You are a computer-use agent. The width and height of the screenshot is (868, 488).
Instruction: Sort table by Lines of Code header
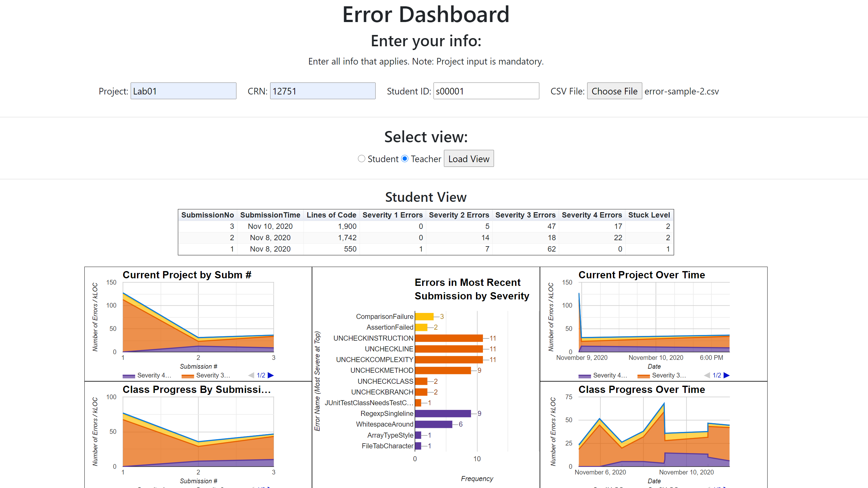click(331, 215)
